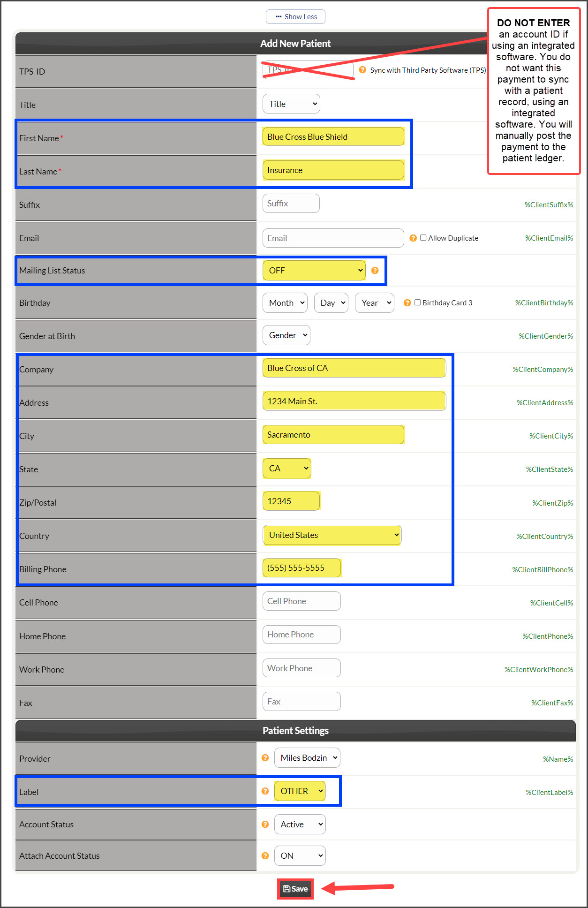Image resolution: width=588 pixels, height=908 pixels.
Task: Click the %ClientBirthday% merge tag
Action: tap(544, 303)
